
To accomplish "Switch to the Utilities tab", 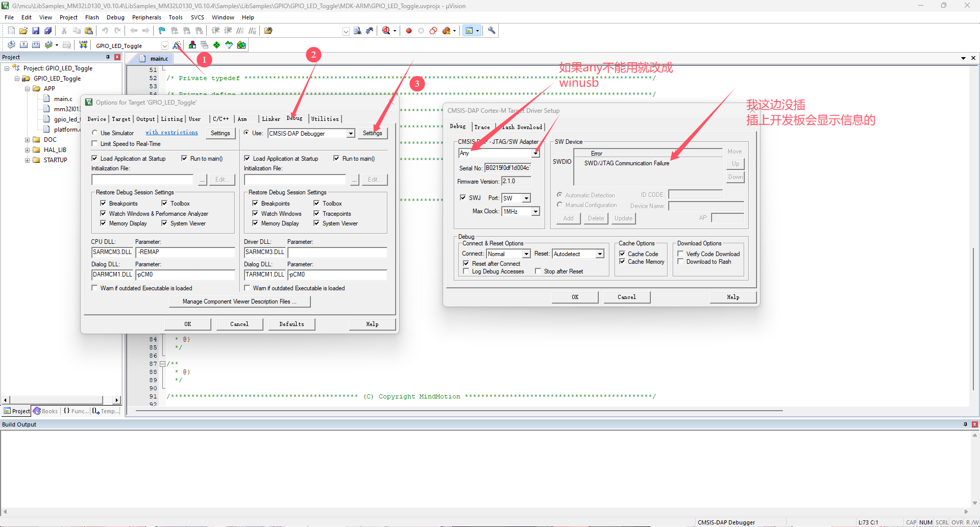I will pos(325,119).
